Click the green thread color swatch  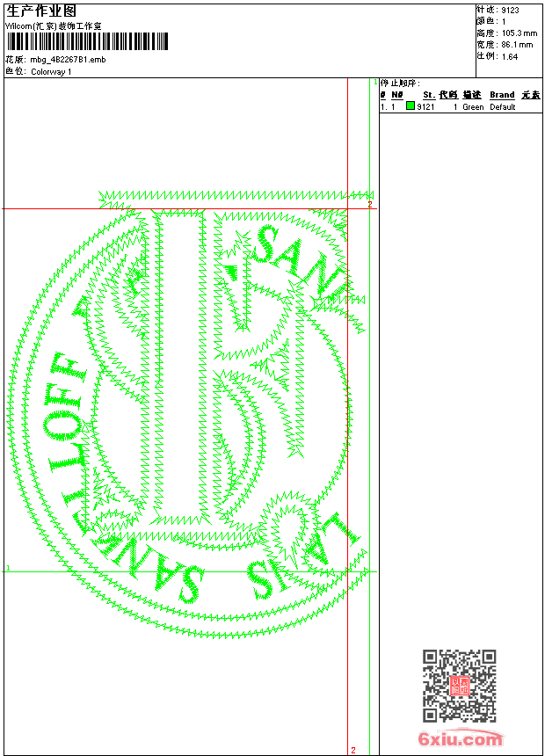[411, 105]
